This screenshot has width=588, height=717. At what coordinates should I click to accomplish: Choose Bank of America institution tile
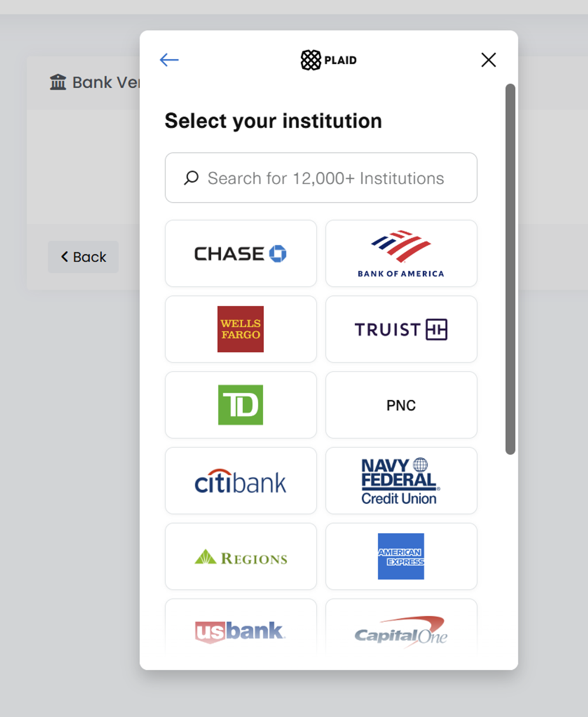point(401,253)
